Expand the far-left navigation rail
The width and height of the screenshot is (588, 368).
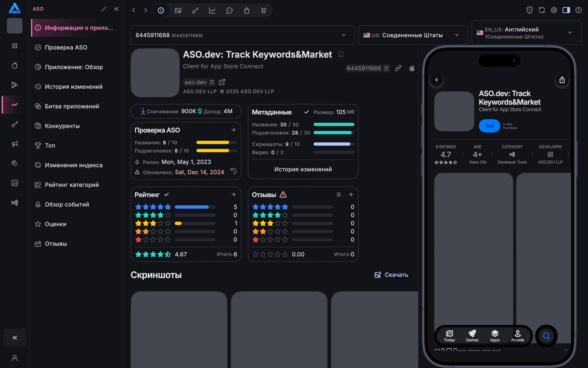[14, 338]
